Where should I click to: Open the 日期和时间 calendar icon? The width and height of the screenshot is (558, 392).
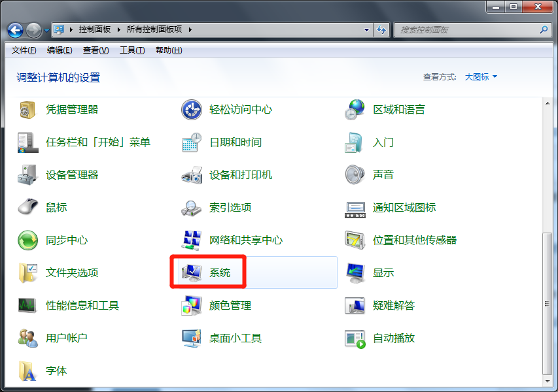[192, 142]
